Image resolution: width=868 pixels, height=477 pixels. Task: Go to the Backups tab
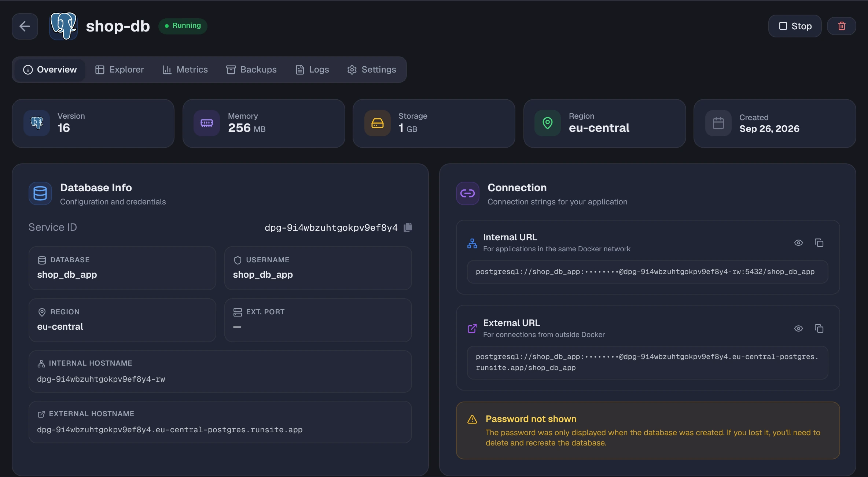251,70
